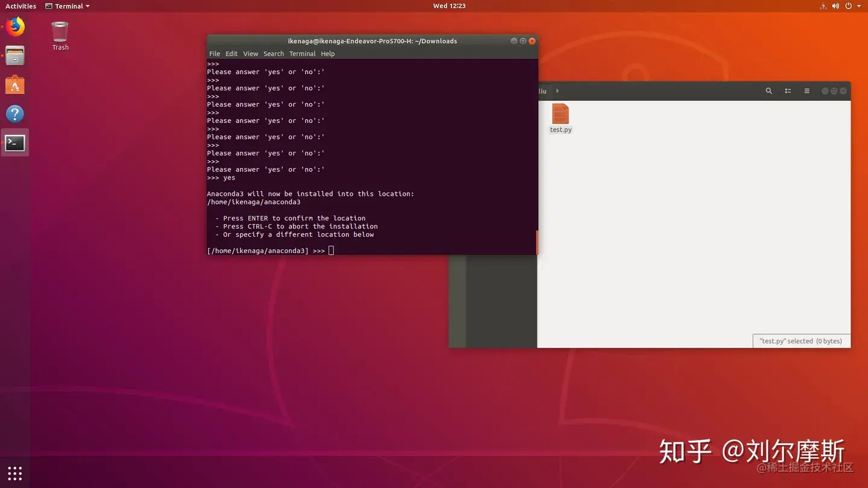
Task: Open the terminal Search menu
Action: click(x=274, y=54)
